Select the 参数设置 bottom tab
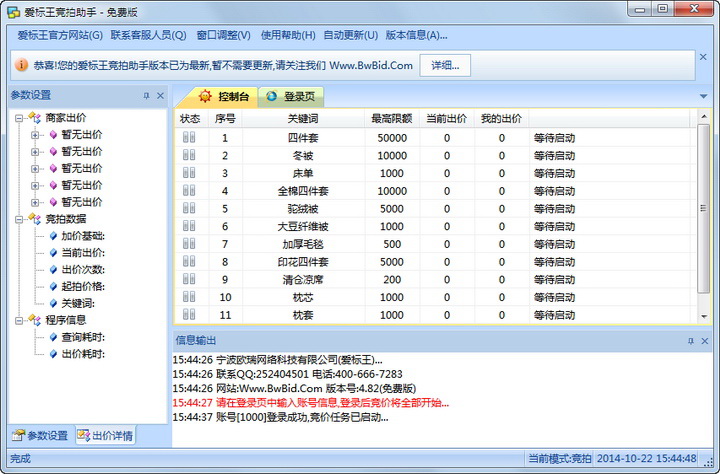Viewport: 720px width, 474px height. click(x=40, y=435)
